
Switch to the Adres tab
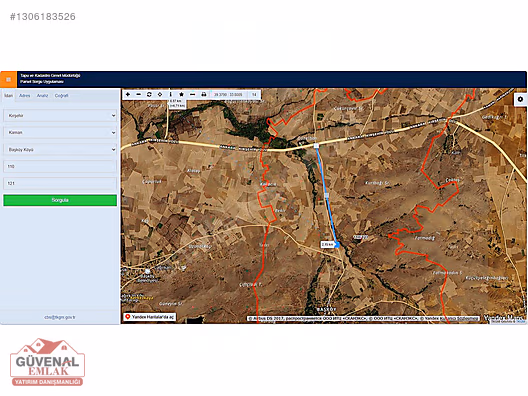(x=25, y=96)
